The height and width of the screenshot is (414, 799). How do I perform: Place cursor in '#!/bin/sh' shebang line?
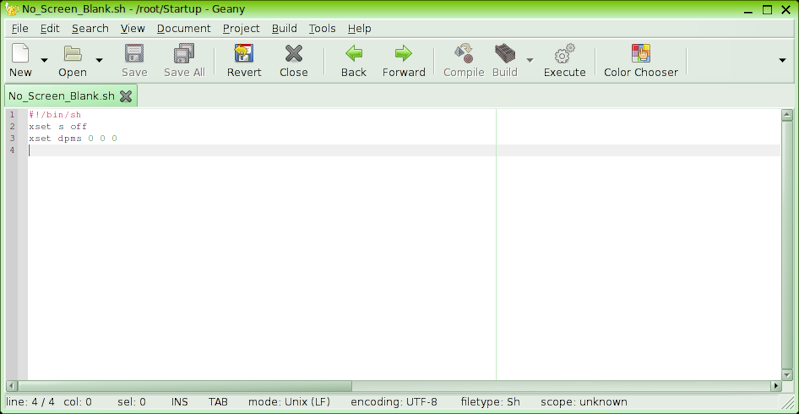point(55,114)
